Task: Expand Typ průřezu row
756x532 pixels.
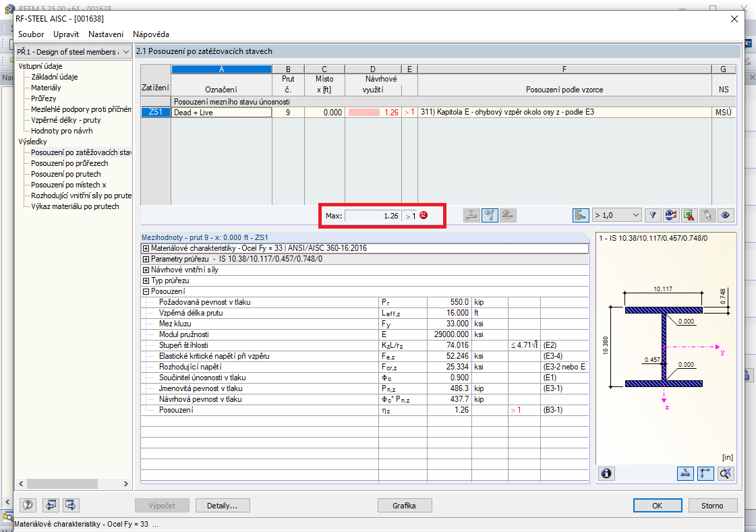Action: 146,280
